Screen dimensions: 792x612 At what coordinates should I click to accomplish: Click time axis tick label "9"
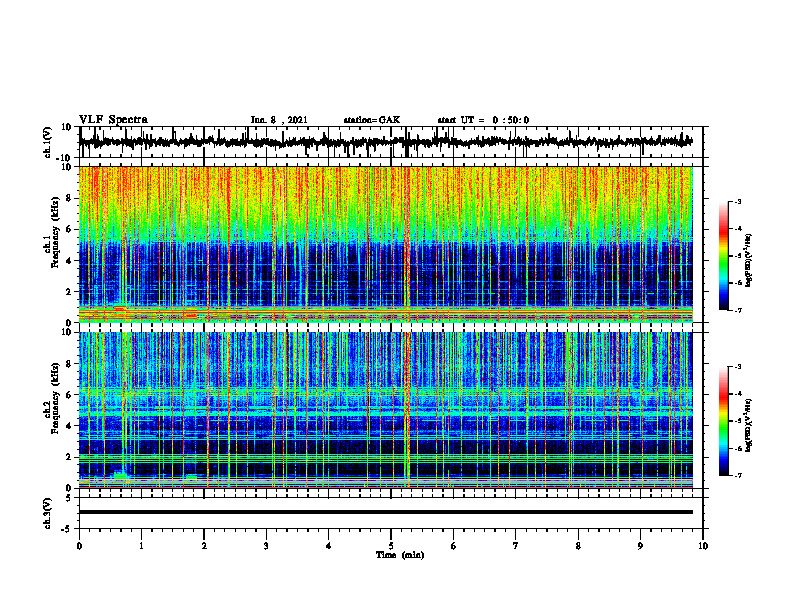pos(640,546)
